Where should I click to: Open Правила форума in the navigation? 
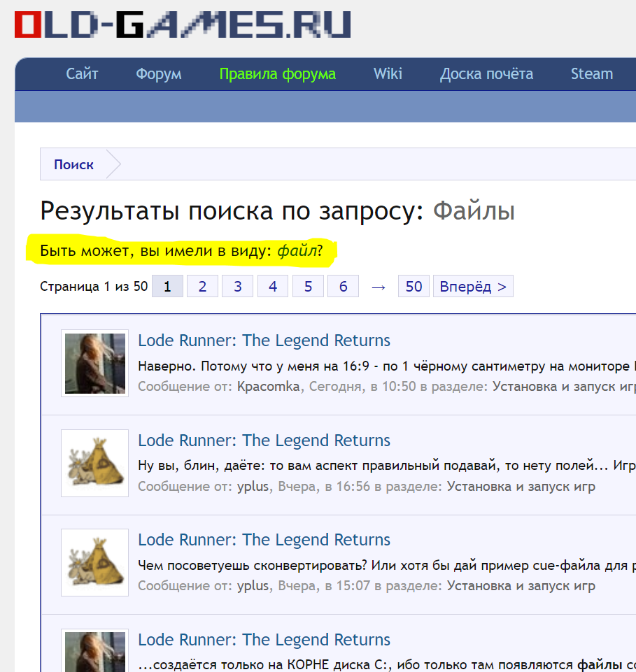(x=278, y=73)
